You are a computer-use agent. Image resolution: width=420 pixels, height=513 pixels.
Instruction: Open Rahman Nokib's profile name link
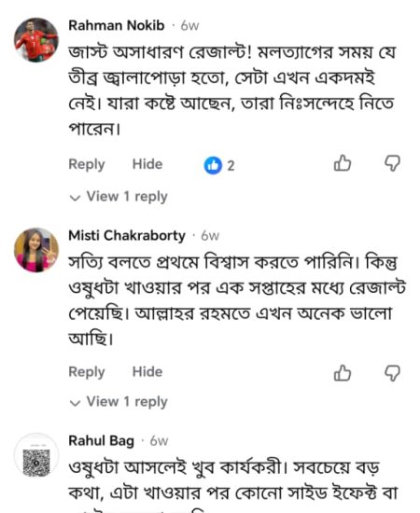click(x=117, y=25)
